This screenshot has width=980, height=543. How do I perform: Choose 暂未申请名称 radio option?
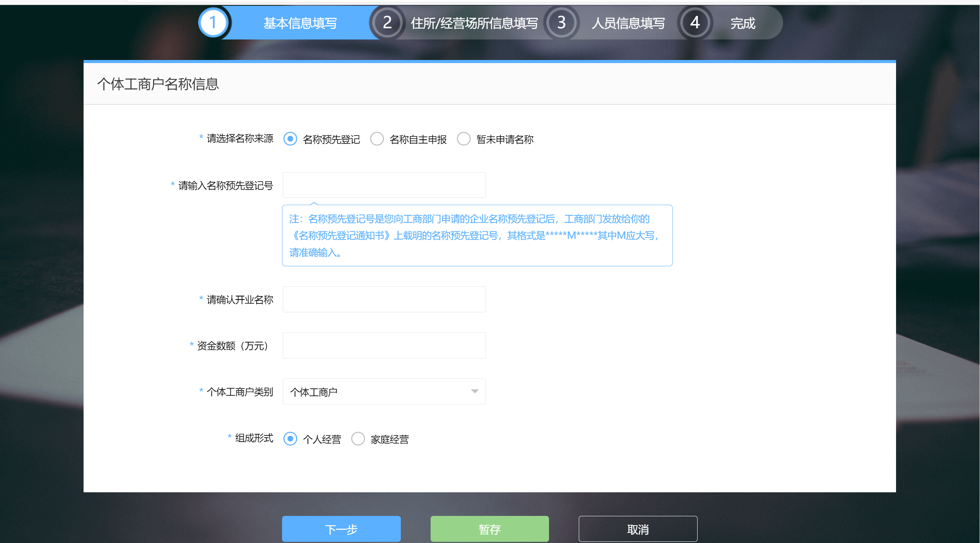click(x=463, y=139)
